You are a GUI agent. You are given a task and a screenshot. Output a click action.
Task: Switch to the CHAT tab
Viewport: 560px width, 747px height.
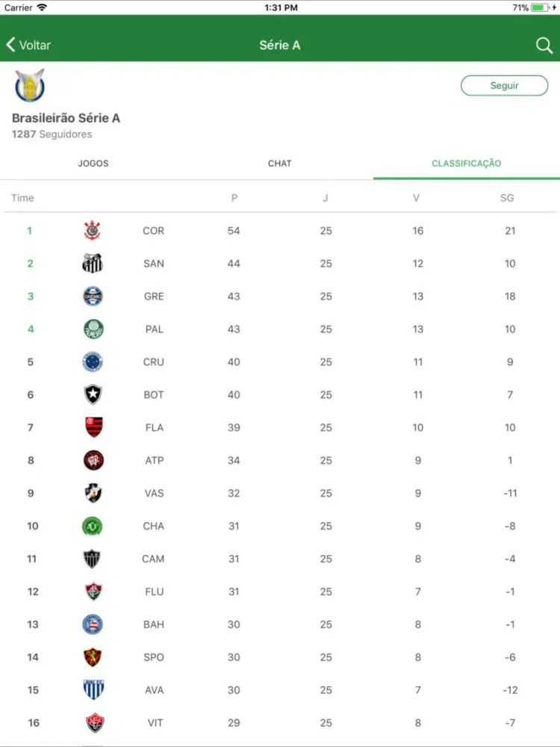279,164
